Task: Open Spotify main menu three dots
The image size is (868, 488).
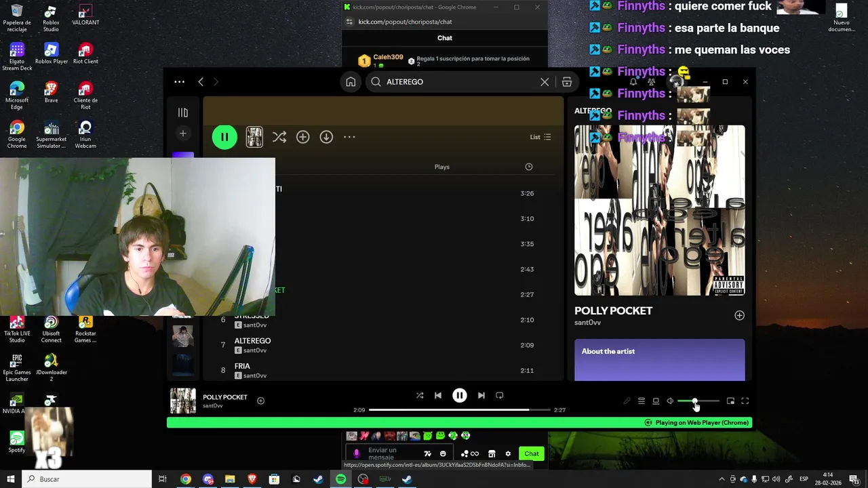Action: coord(179,81)
